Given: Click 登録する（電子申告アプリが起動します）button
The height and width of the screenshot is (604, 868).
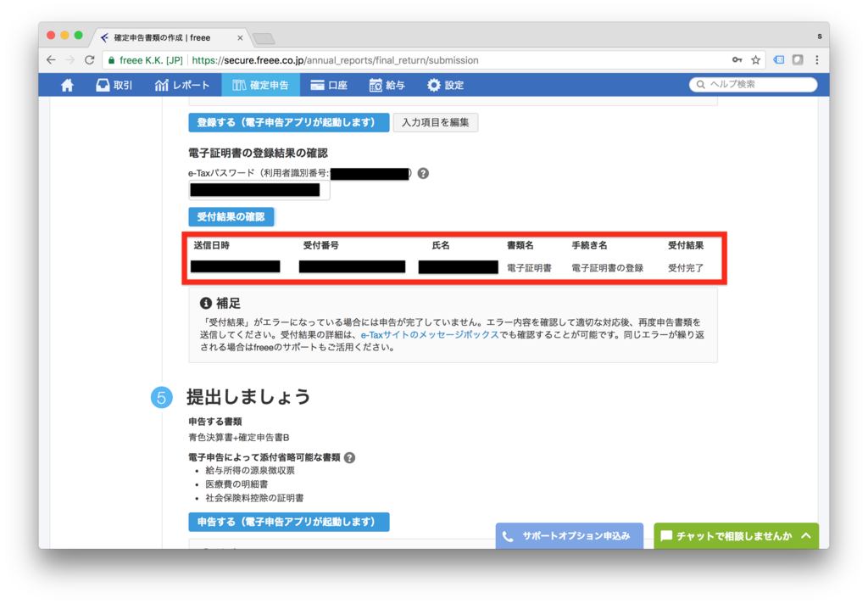Looking at the screenshot, I should [288, 122].
